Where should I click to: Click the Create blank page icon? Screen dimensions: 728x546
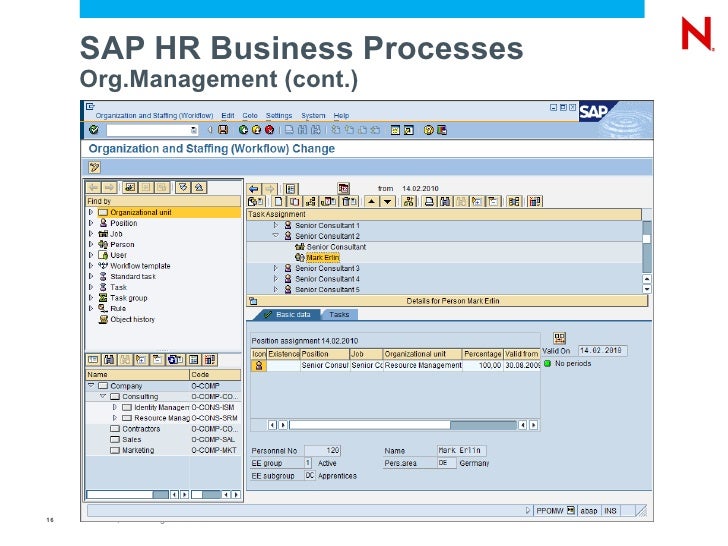(278, 202)
